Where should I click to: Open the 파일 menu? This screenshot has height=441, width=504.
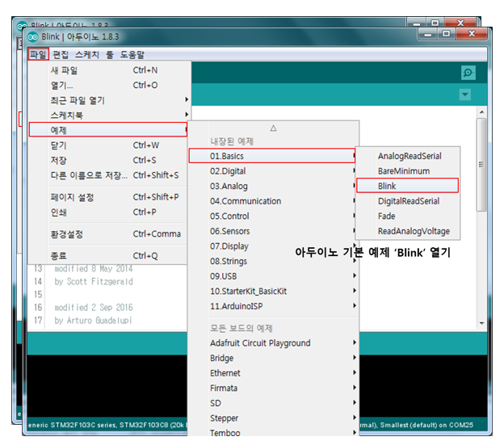(x=38, y=54)
